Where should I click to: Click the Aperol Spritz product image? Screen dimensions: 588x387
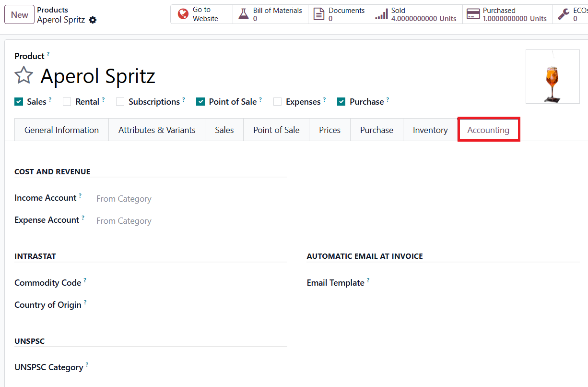point(553,77)
